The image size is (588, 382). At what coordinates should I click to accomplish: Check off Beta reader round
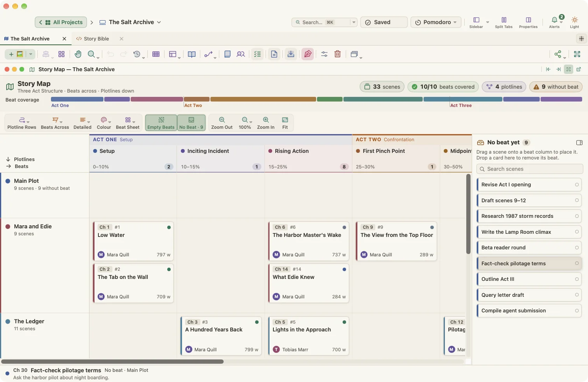click(x=577, y=248)
